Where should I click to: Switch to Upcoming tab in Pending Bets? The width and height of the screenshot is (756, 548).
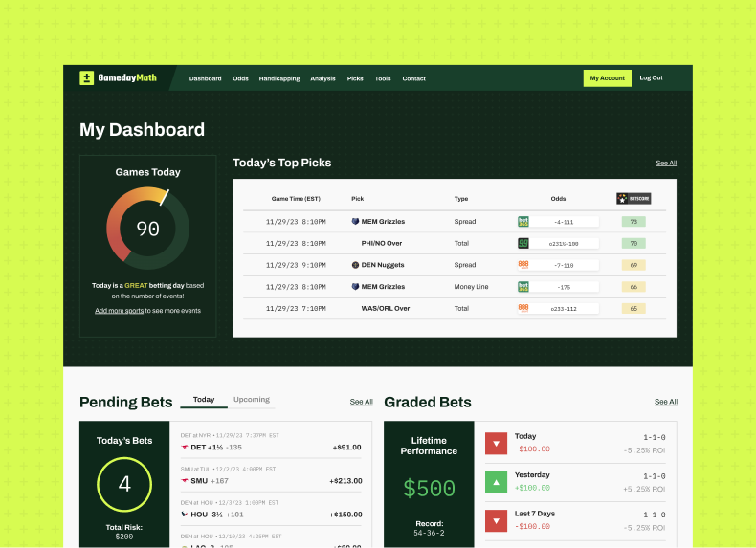click(252, 400)
